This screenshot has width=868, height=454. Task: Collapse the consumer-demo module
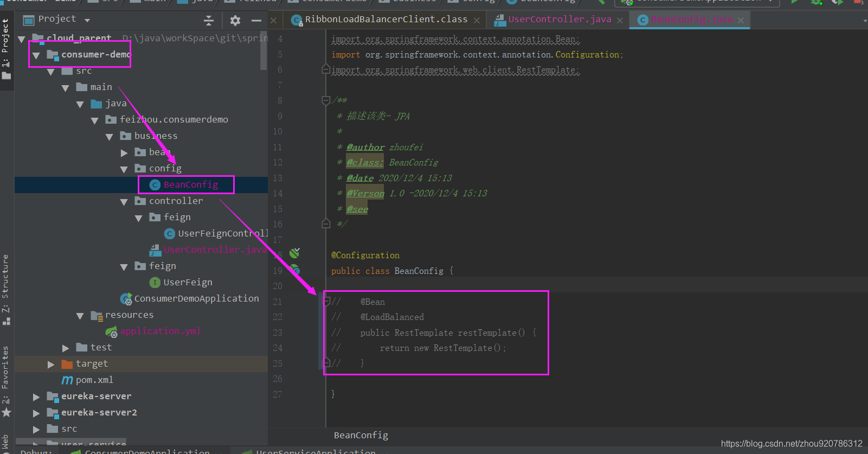(x=36, y=55)
